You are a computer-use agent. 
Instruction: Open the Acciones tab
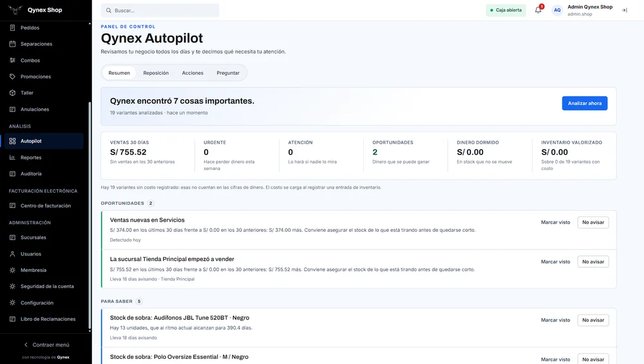coord(193,73)
